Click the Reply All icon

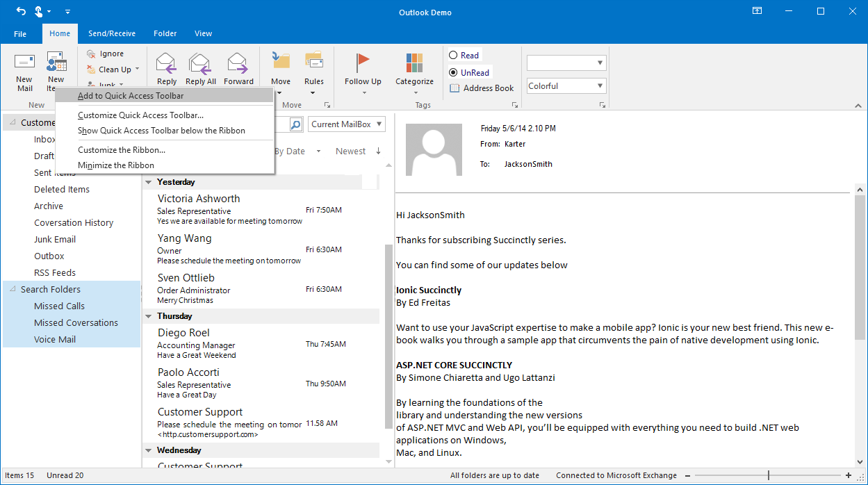pos(200,67)
